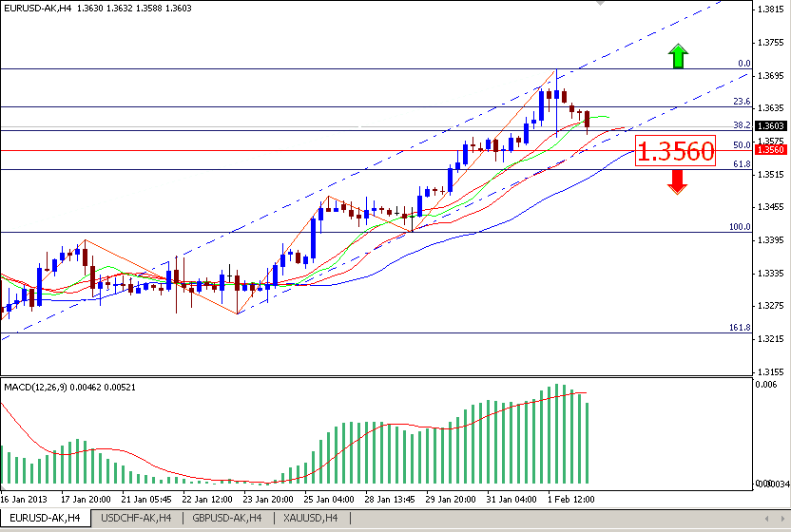Open the GBPUSD-AK,H4 chart tab
This screenshot has height=532, width=791.
point(228,518)
